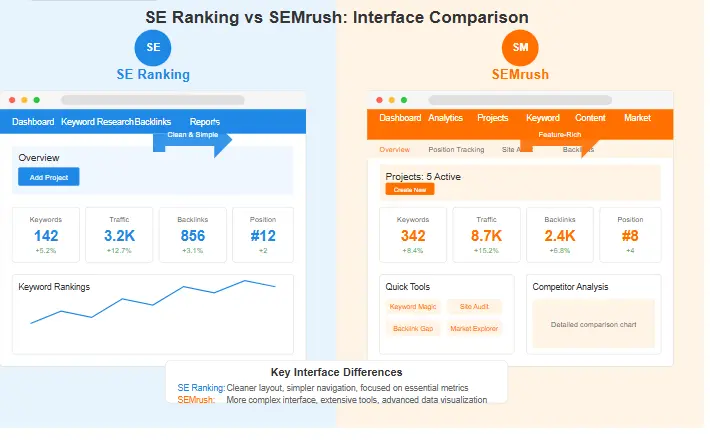
Task: Click the Backlinks 856 metric card
Action: [192, 235]
